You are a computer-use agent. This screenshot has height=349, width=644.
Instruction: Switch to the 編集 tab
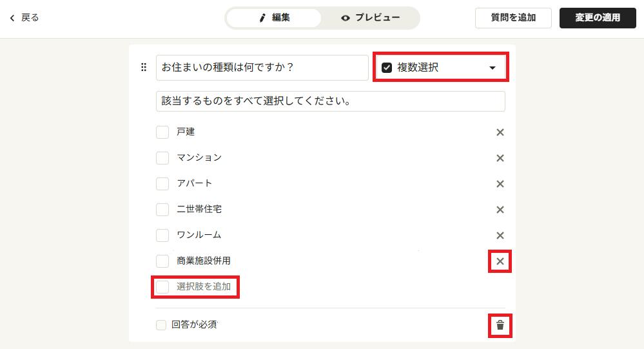pos(274,17)
